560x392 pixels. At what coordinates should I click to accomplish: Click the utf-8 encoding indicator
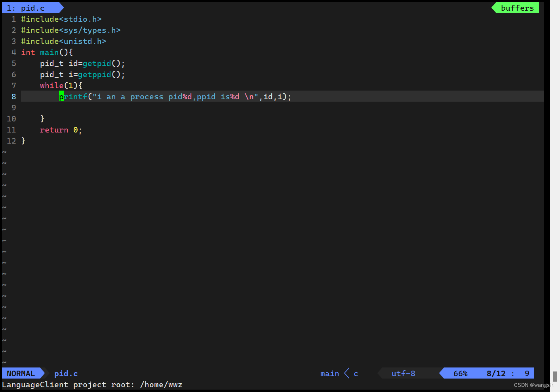click(403, 373)
